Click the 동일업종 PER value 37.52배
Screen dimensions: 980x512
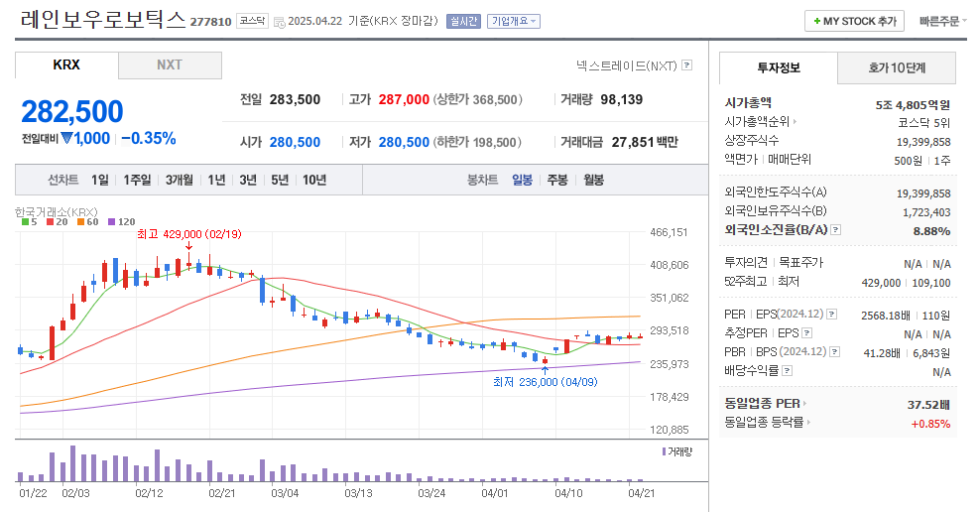(x=928, y=405)
